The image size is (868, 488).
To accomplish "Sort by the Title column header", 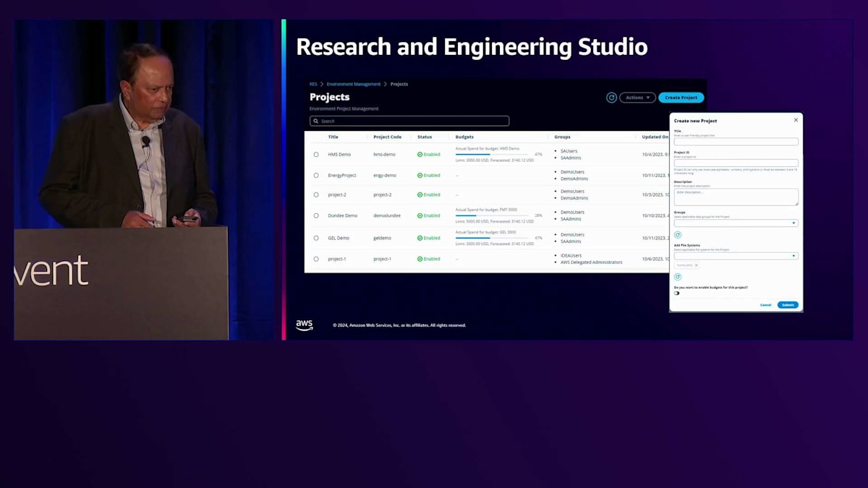I will 333,137.
